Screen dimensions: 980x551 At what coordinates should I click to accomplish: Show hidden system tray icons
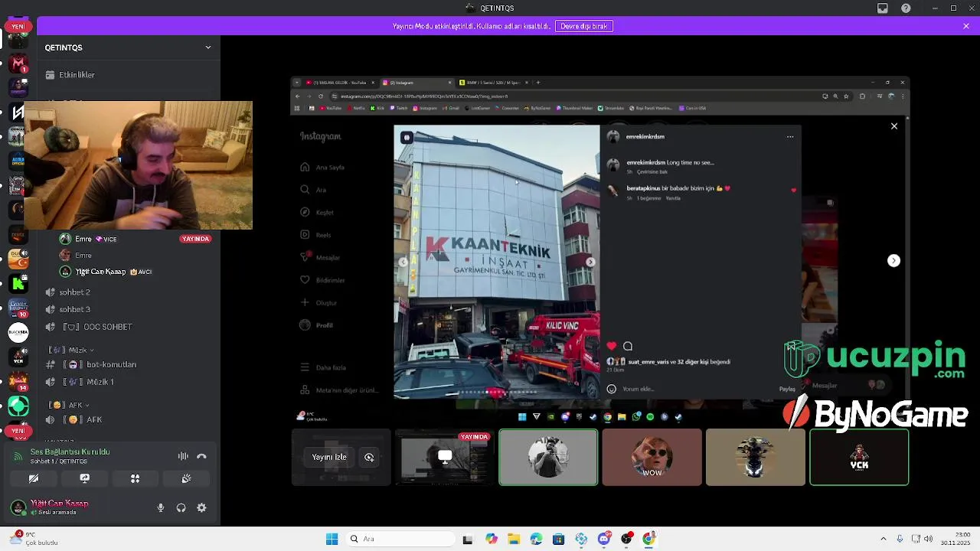[883, 539]
